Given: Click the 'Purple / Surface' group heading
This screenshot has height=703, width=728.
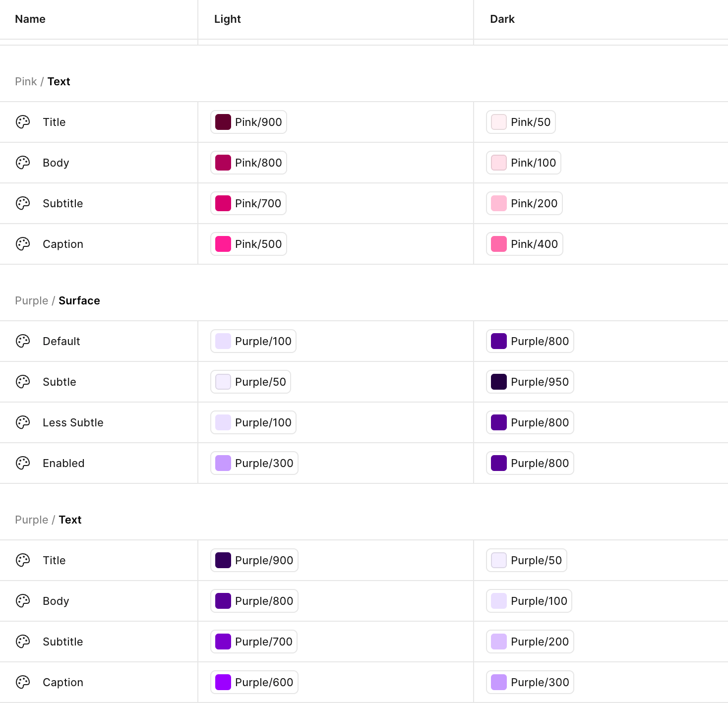Looking at the screenshot, I should point(58,300).
